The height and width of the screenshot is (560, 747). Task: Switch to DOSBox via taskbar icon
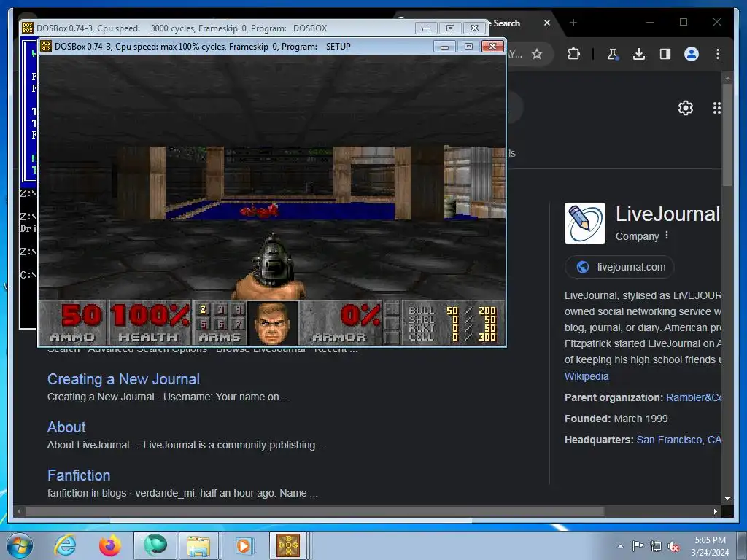click(x=289, y=545)
